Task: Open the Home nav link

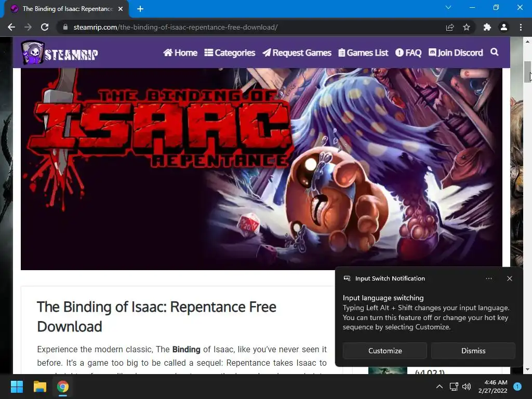Action: point(180,52)
